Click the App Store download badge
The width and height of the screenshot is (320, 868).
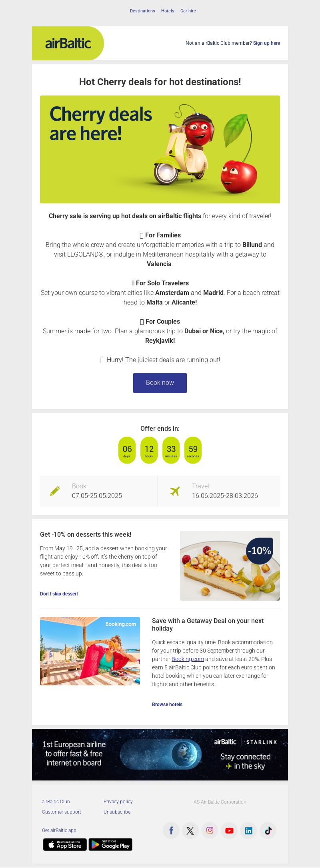[65, 844]
